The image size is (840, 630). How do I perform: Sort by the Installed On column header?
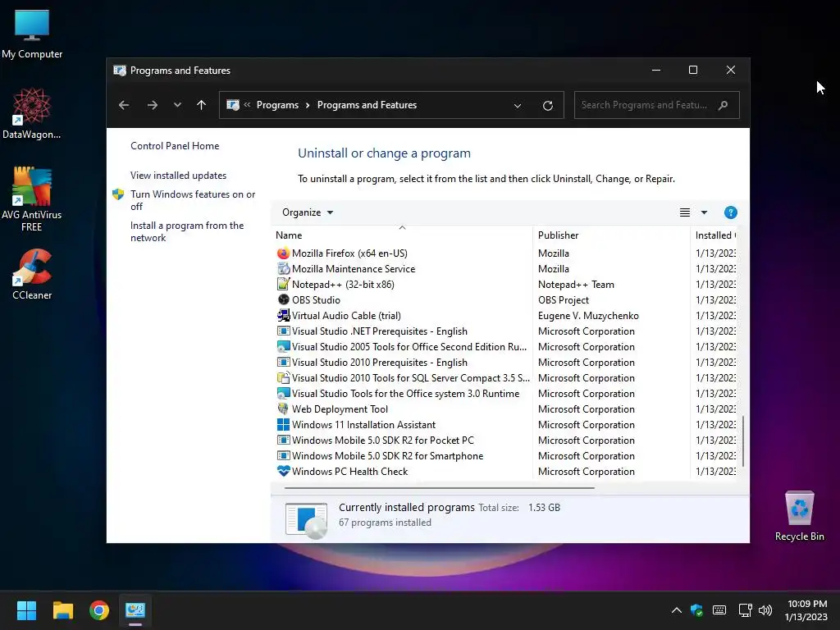[x=714, y=235]
